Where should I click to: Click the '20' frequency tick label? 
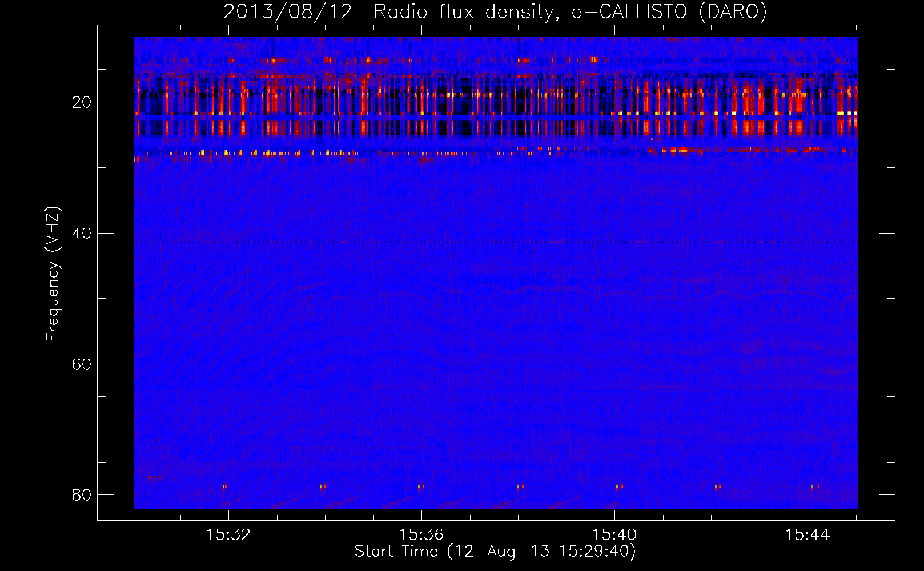pos(82,102)
